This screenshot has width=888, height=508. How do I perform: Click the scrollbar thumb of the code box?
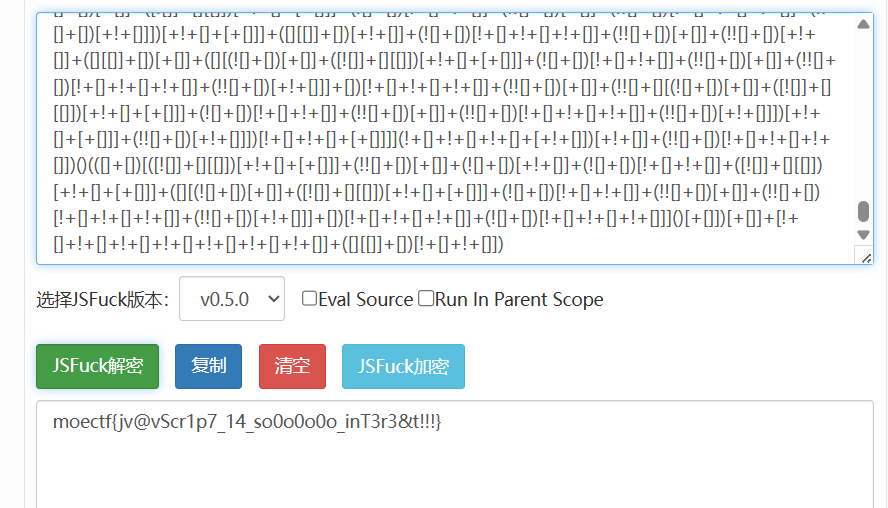[864, 212]
